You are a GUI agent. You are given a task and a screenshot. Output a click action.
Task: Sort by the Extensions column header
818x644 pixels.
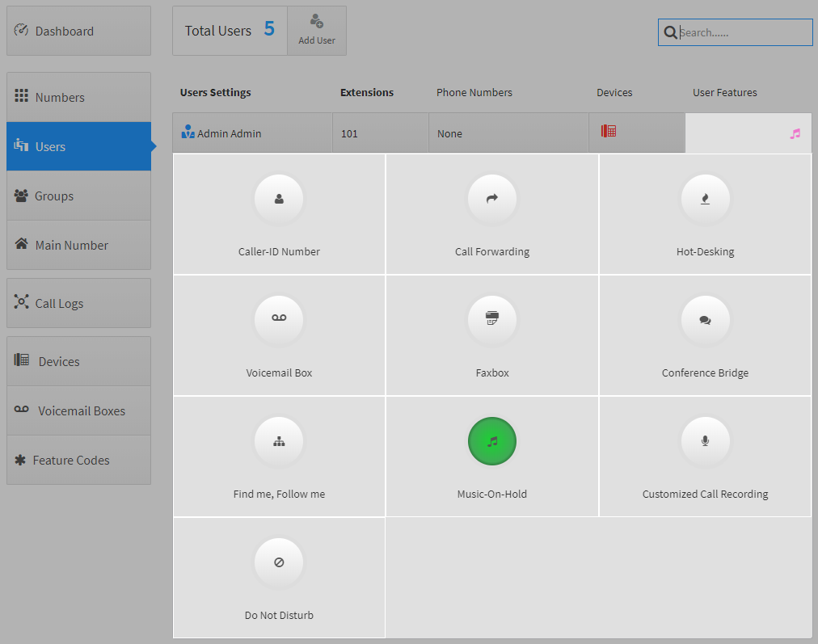point(367,92)
